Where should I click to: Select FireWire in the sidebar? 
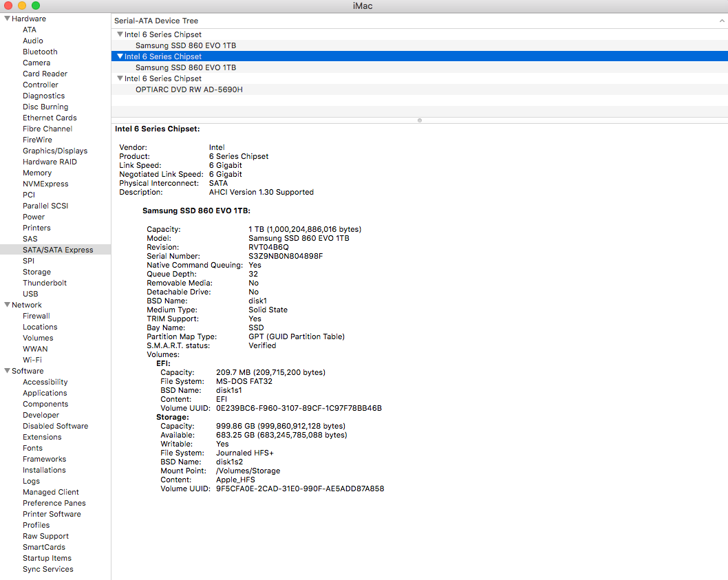37,140
